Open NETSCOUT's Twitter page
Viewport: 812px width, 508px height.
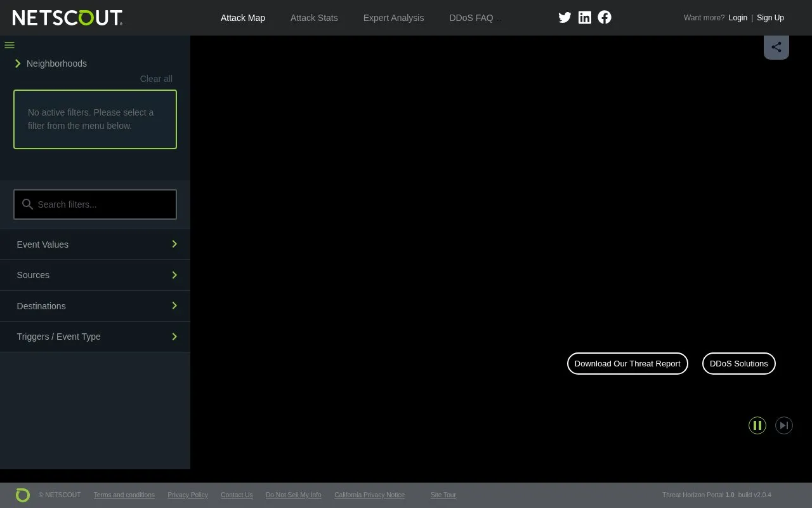pos(565,18)
